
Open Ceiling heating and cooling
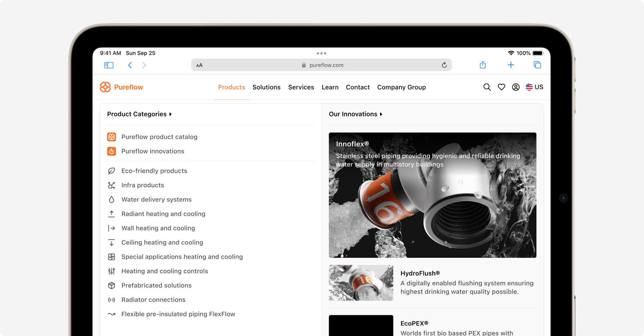162,242
